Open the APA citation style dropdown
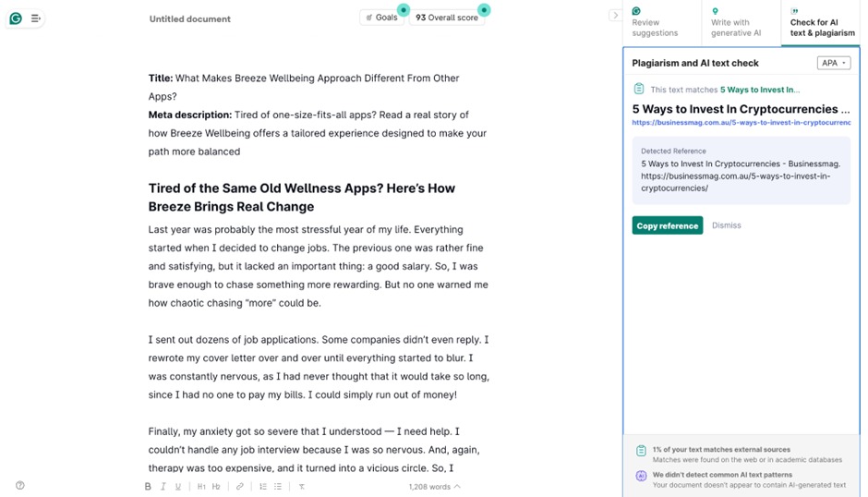This screenshot has height=497, width=868. (833, 63)
